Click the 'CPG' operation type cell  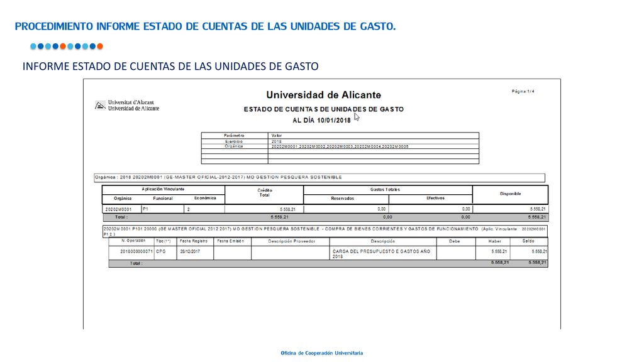pyautogui.click(x=160, y=251)
